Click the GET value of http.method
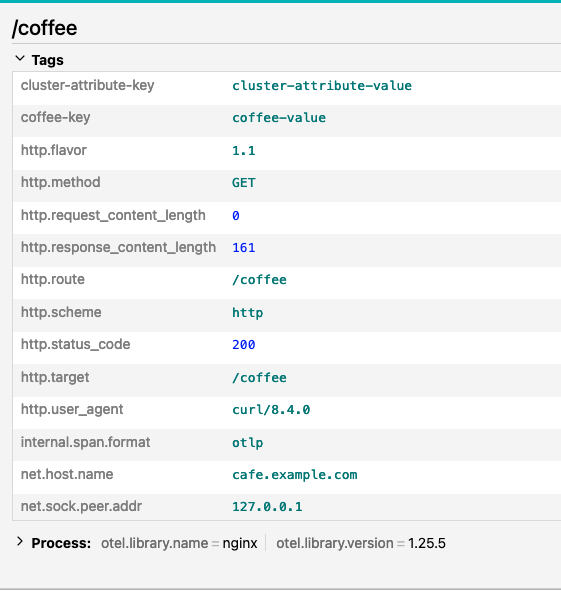This screenshot has width=561, height=597. (x=244, y=183)
